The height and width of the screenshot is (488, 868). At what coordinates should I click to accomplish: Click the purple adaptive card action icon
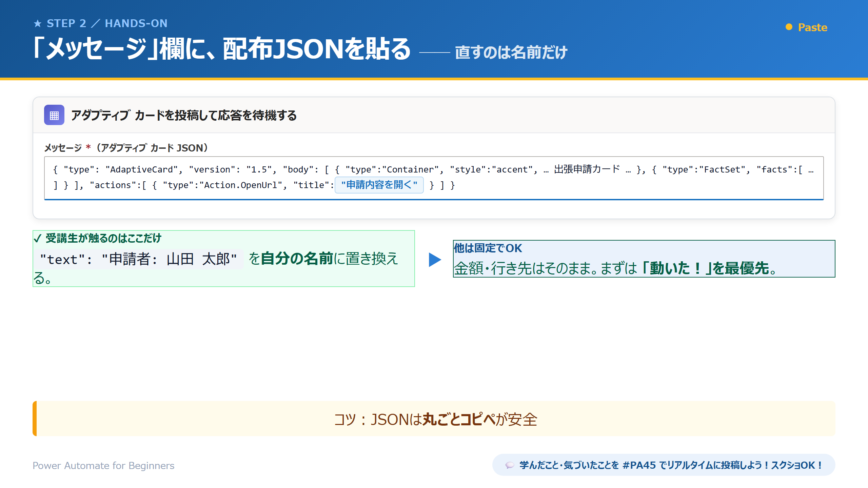[54, 115]
